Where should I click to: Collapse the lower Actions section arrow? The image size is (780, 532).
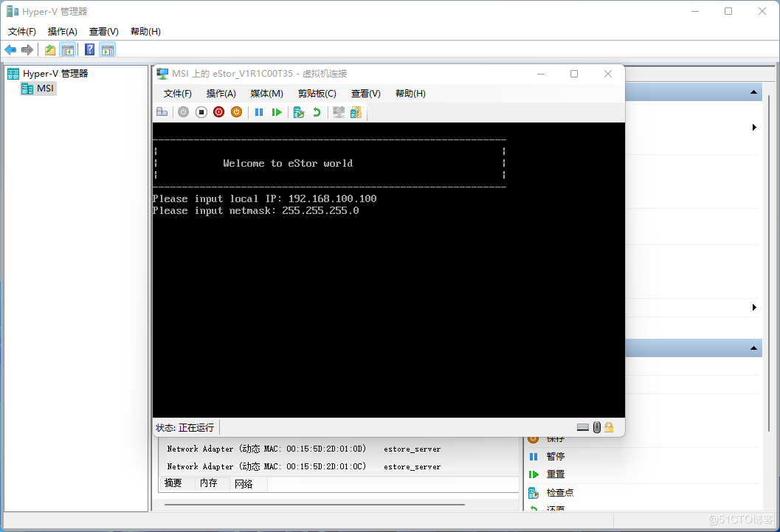[753, 348]
